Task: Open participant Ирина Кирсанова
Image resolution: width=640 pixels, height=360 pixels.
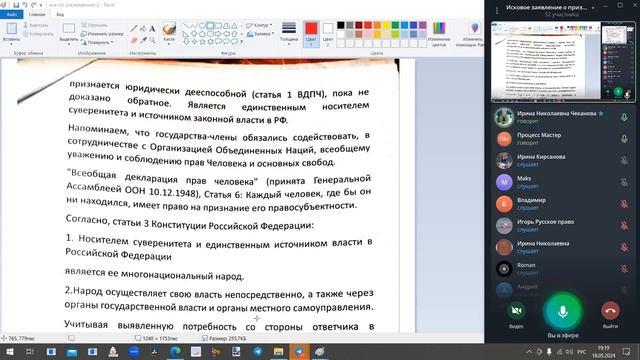Action: [x=563, y=160]
